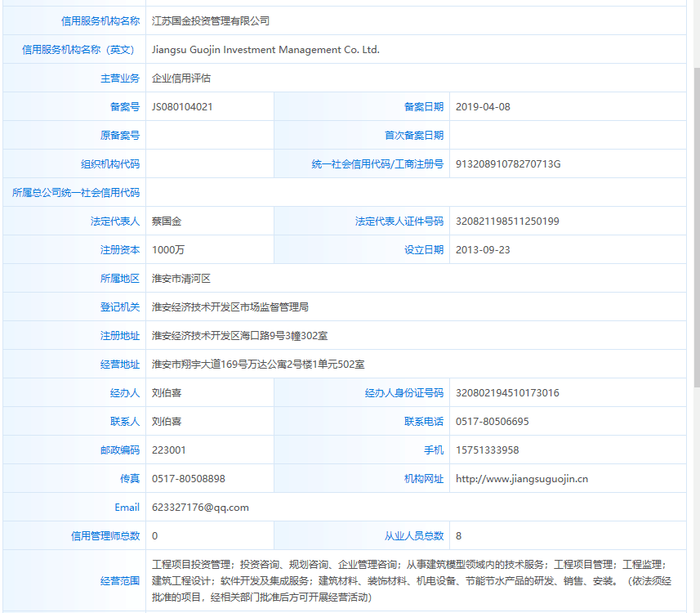
Task: Select mobile number 15751333958
Action: [x=487, y=450]
